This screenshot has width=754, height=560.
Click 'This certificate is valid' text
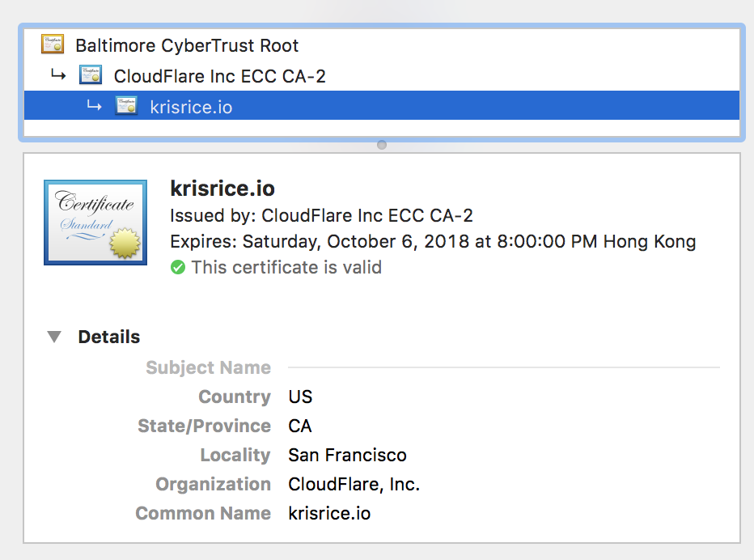click(286, 268)
